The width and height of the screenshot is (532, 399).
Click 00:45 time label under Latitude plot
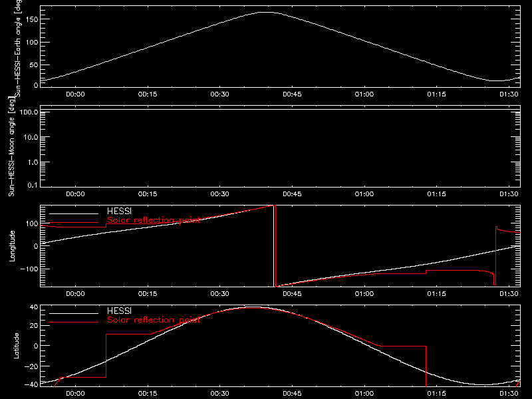292,394
